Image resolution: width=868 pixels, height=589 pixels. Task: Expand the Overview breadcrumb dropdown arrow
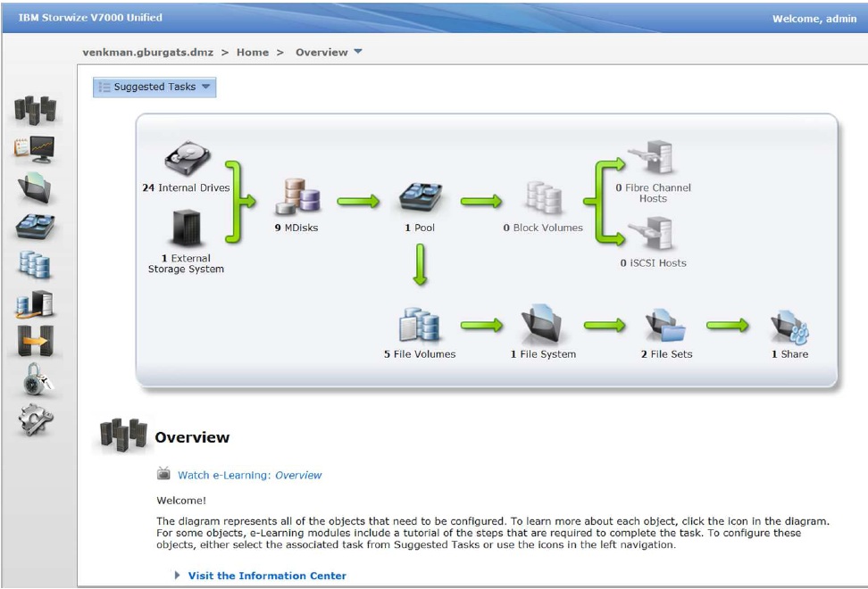[x=358, y=52]
